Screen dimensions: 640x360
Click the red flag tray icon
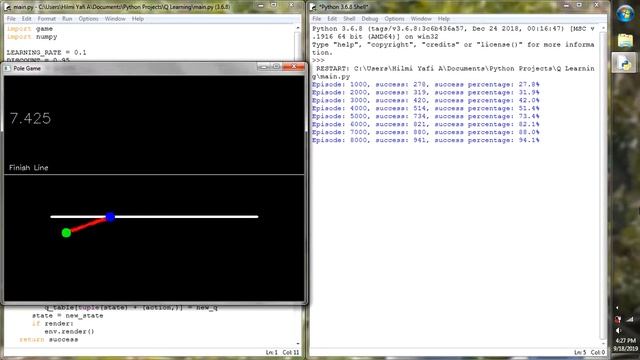pos(618,320)
